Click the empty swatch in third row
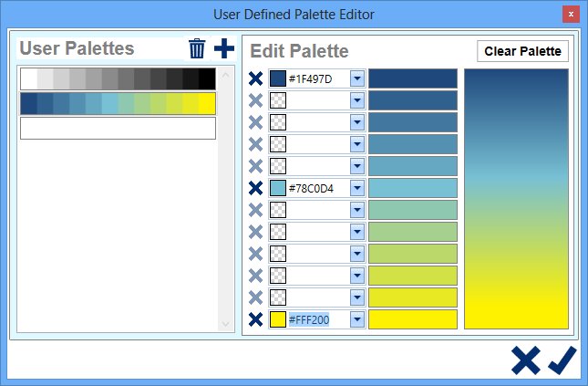588x386 pixels. pos(278,123)
